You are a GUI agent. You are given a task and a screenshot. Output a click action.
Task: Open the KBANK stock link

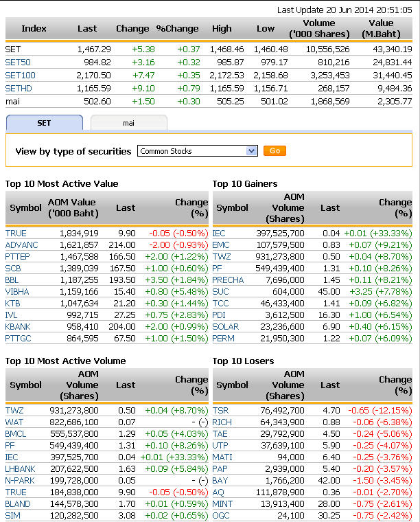[20, 327]
